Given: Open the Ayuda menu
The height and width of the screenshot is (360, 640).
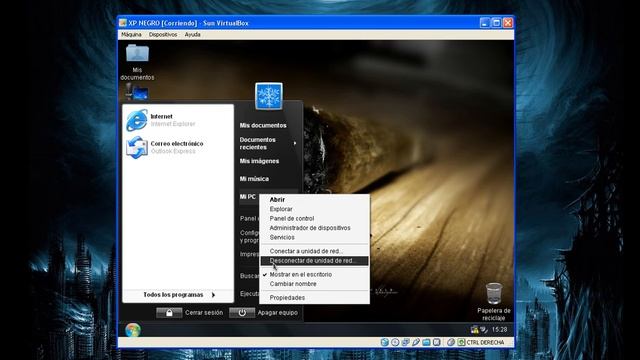Looking at the screenshot, I should [x=192, y=35].
